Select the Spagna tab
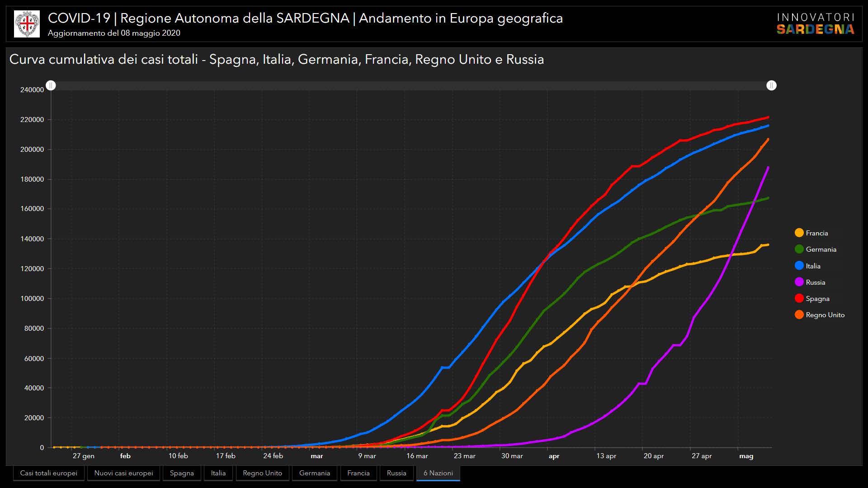The width and height of the screenshot is (868, 488). tap(182, 473)
